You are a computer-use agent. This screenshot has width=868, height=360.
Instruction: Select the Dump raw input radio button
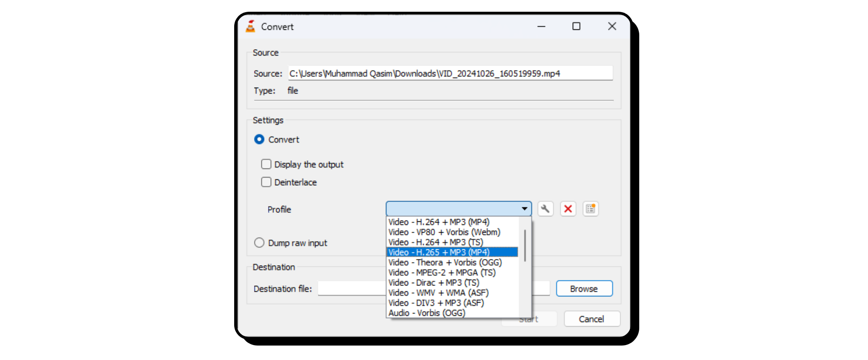click(259, 243)
